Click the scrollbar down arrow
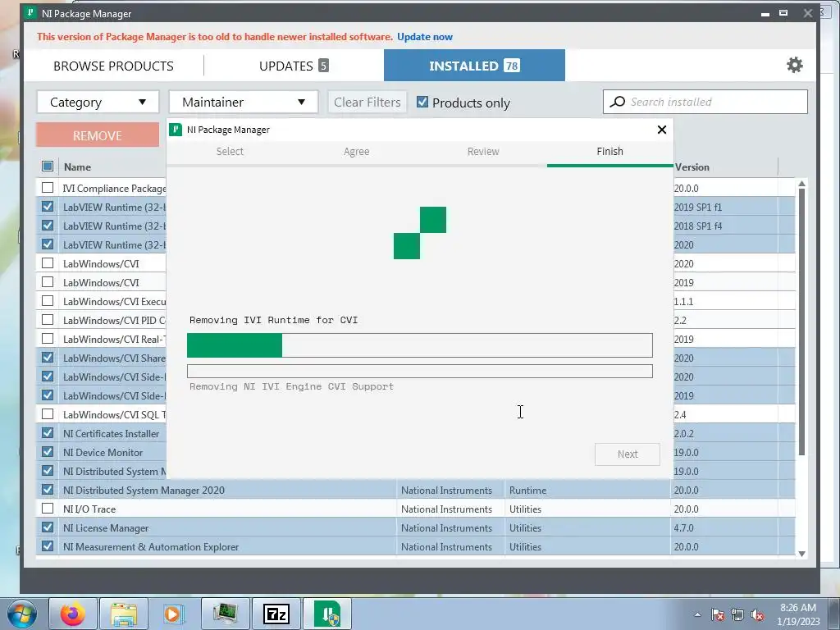The width and height of the screenshot is (840, 630). (x=801, y=554)
